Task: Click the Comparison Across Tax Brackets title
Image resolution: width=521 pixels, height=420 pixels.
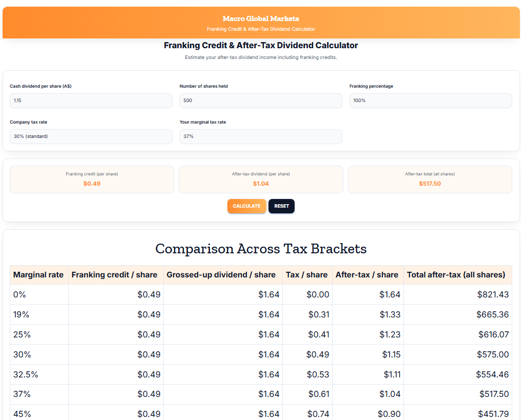Action: click(x=261, y=249)
